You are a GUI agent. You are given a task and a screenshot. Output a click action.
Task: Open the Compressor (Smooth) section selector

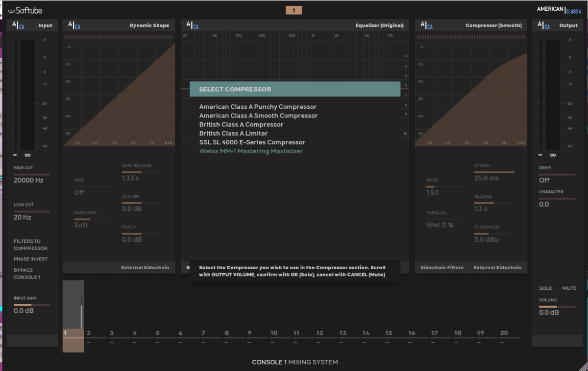493,25
